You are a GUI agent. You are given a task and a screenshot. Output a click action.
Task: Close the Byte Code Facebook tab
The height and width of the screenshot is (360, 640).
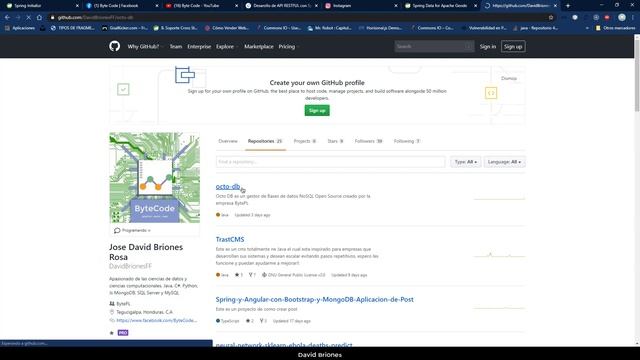point(157,6)
